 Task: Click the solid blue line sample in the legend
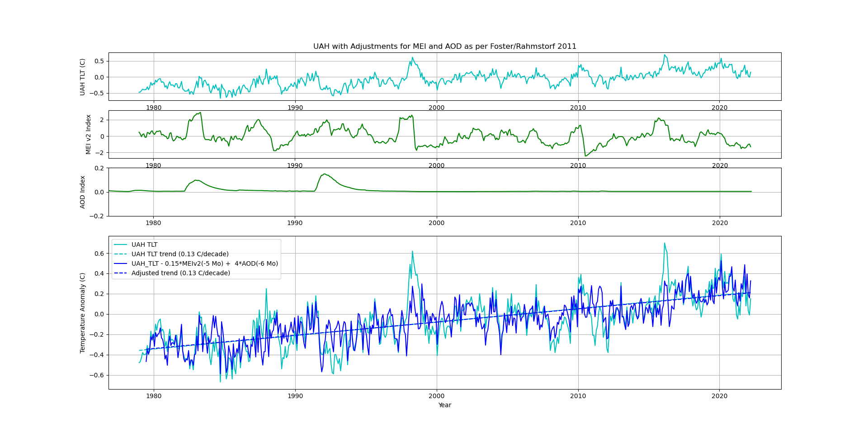[x=121, y=263]
